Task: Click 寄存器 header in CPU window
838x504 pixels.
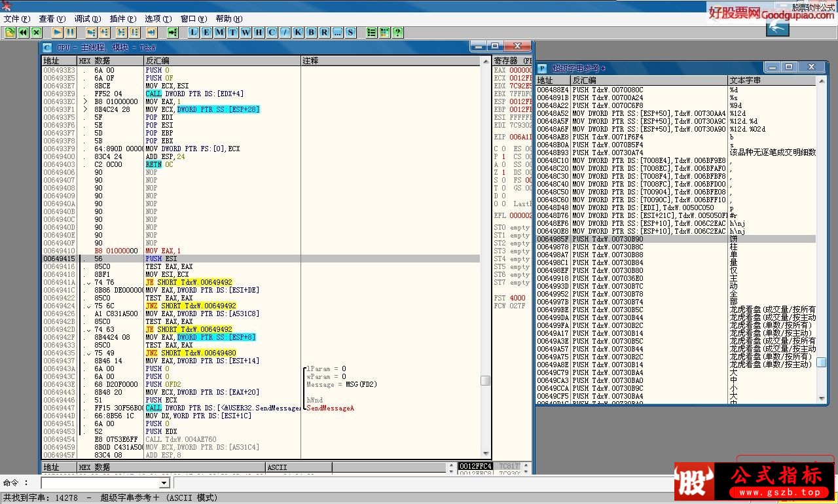Action: (x=513, y=60)
